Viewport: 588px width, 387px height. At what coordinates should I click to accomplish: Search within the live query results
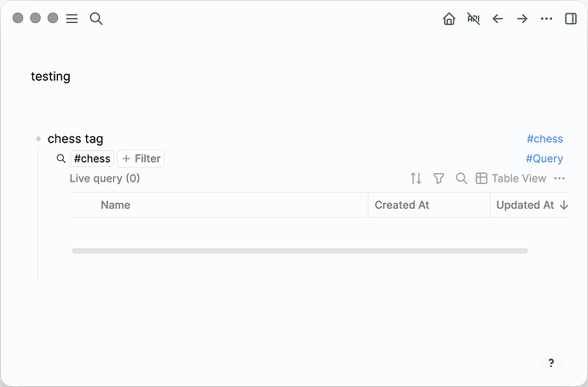coord(461,178)
